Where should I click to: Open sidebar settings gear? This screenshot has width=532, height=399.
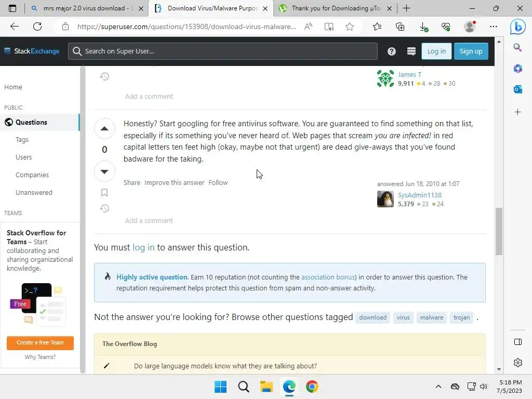pyautogui.click(x=518, y=363)
